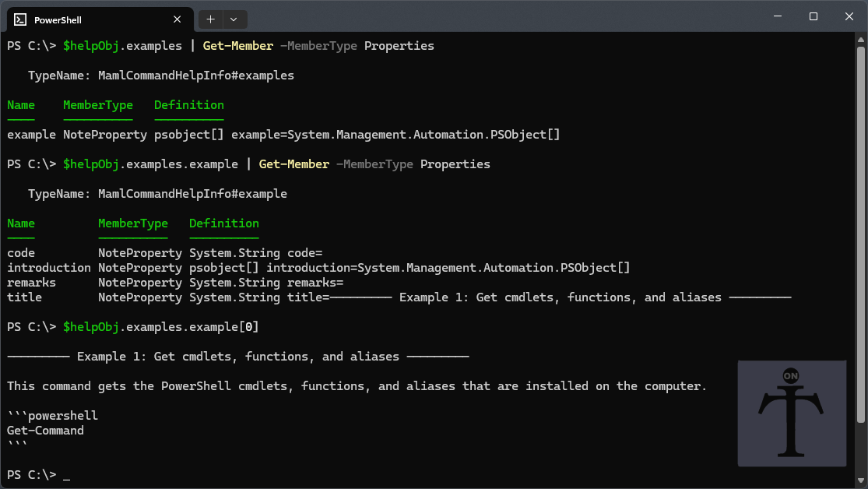Click the MamlCommandHelpInfo#examples type name
This screenshot has height=489, width=868.
[195, 75]
